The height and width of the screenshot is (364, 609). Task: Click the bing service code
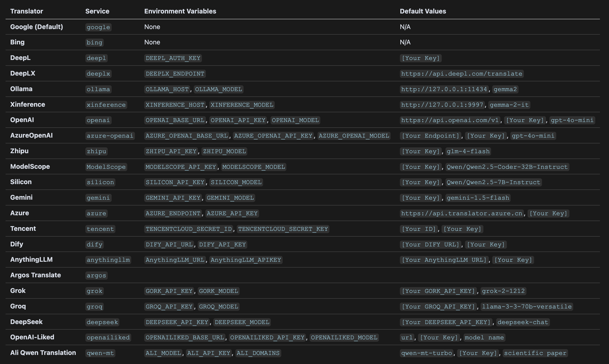click(x=94, y=43)
